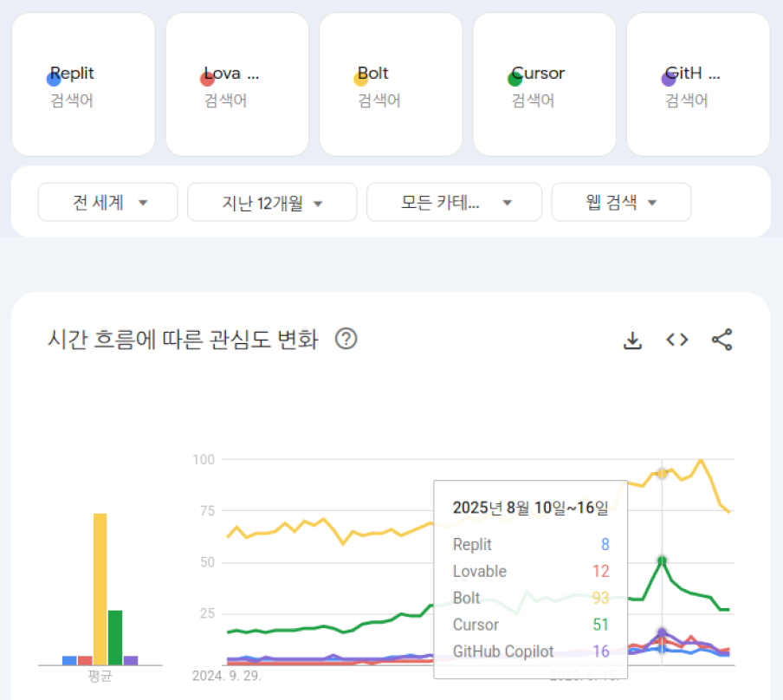Click the red Lovable average bar

tap(85, 660)
